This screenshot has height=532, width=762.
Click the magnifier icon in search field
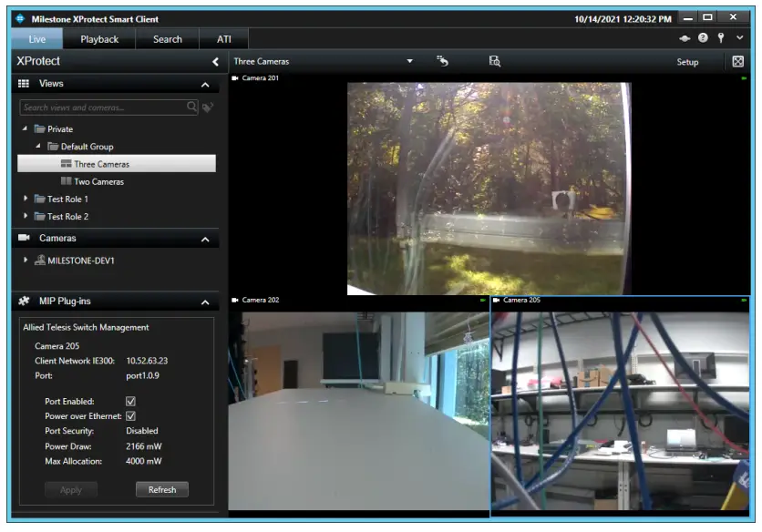(x=192, y=107)
